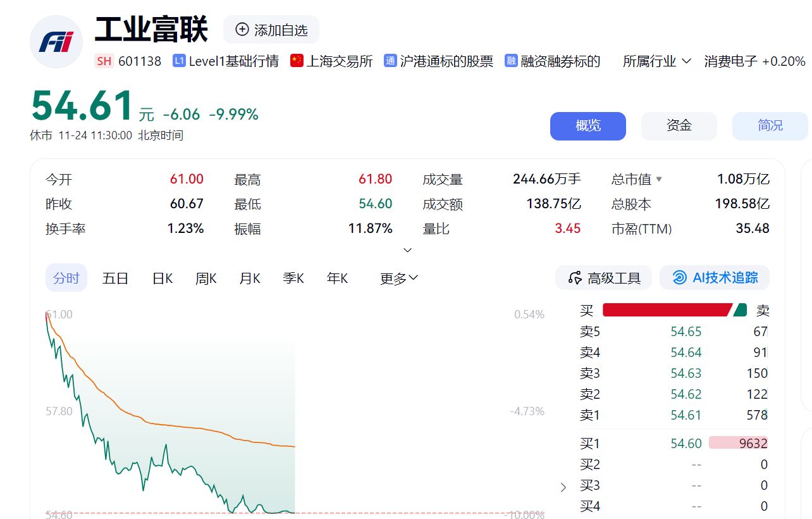The width and height of the screenshot is (812, 519).
Task: Click the red buy/sell ratio bar
Action: (667, 310)
